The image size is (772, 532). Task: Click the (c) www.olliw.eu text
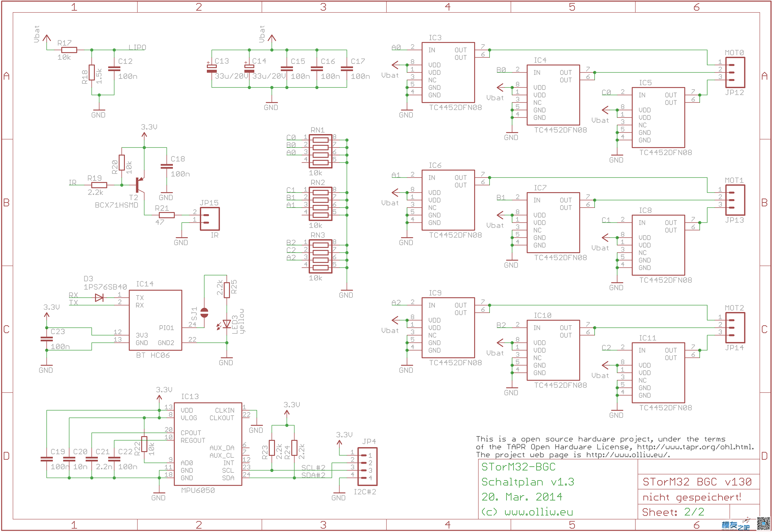[527, 512]
